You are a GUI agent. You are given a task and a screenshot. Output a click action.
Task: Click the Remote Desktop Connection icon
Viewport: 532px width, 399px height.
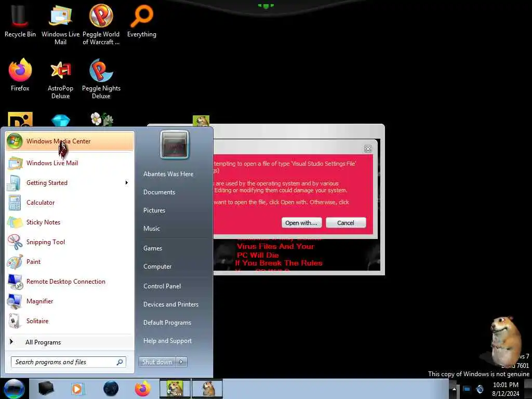tap(15, 281)
